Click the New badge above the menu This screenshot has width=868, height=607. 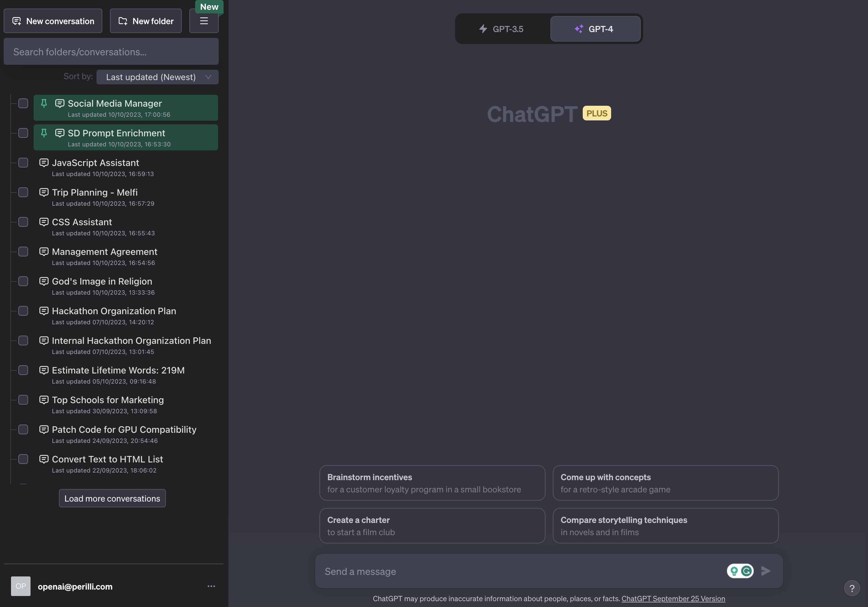[209, 7]
